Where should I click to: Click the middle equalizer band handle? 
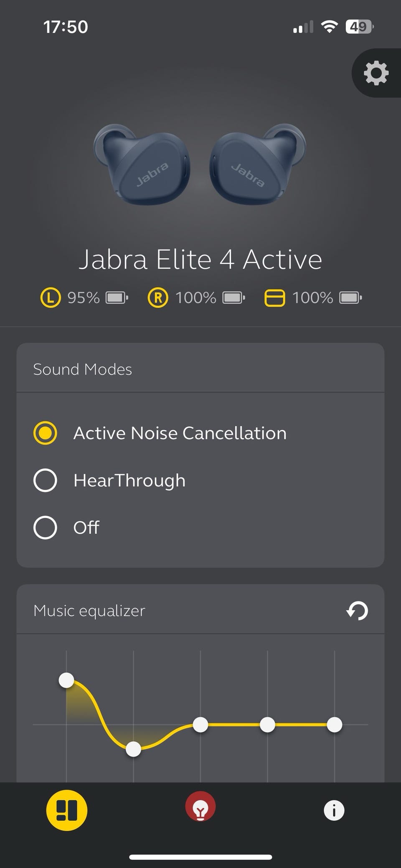click(200, 725)
